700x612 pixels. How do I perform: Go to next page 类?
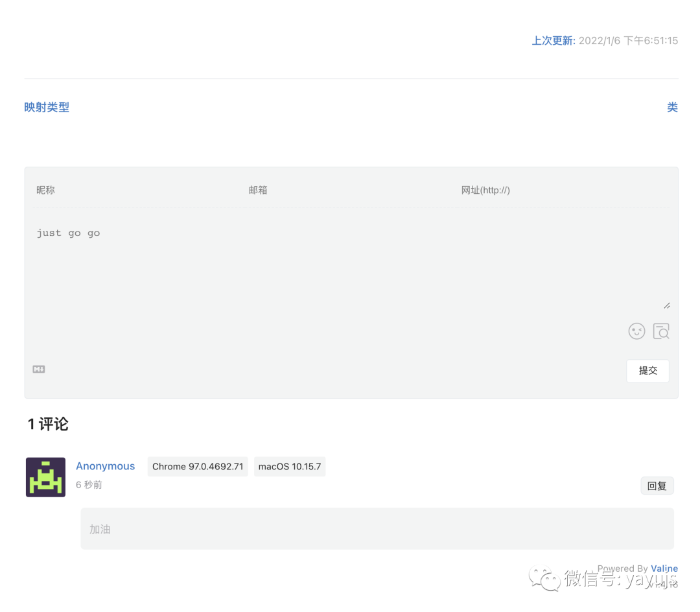click(672, 107)
